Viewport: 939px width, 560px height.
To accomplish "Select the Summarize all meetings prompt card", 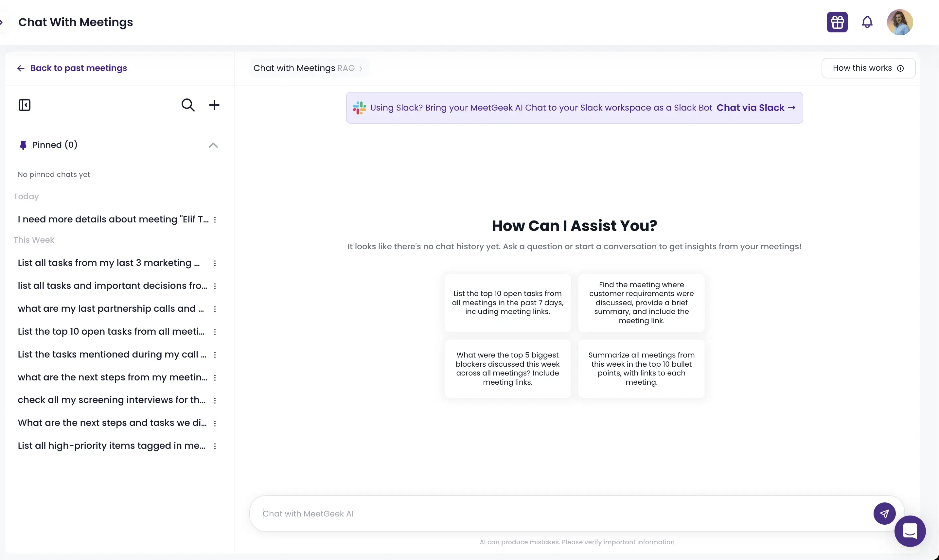I will pos(641,368).
